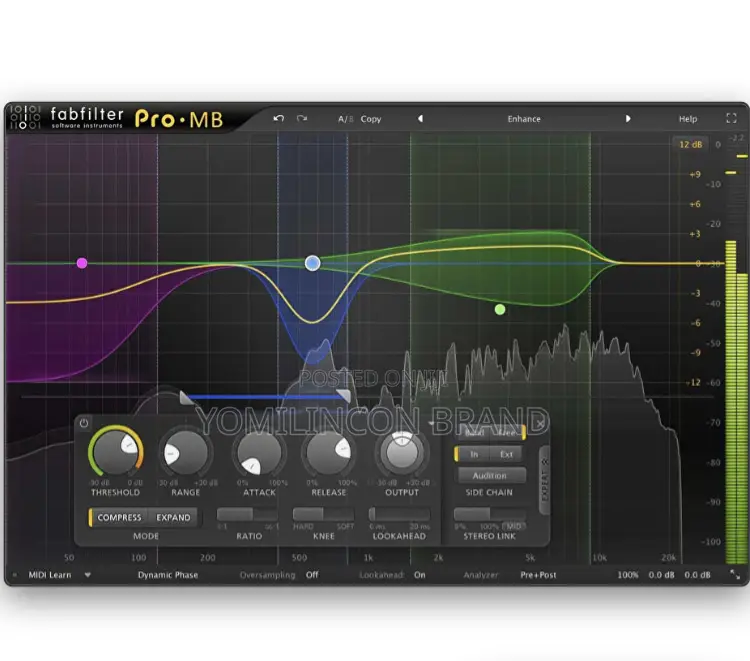Set side chain source to In
The image size is (750, 661).
(474, 454)
